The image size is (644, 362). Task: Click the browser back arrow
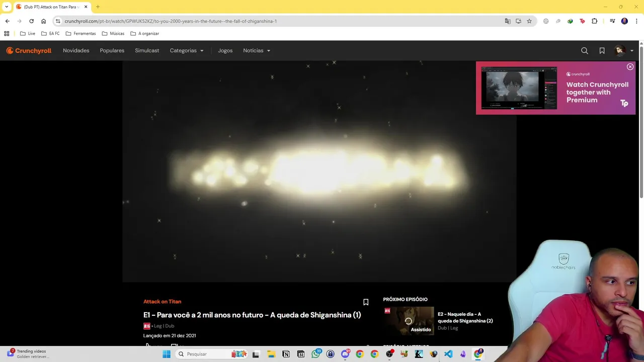7,21
